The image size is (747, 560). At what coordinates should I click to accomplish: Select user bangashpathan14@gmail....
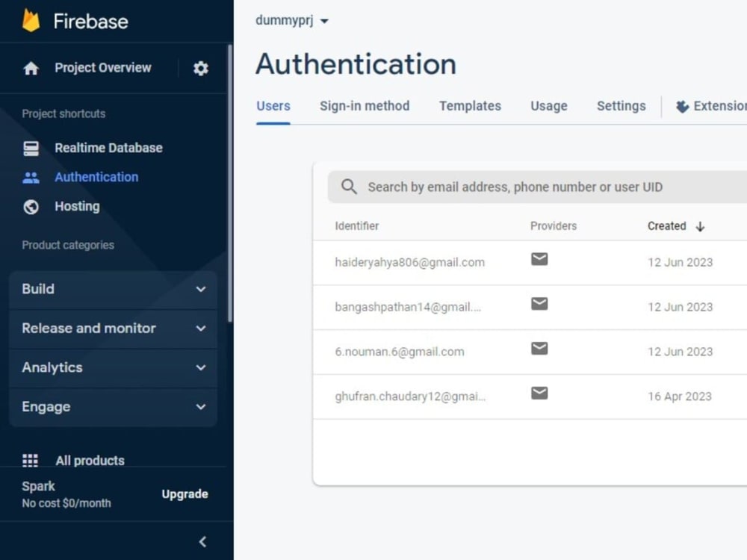(408, 307)
